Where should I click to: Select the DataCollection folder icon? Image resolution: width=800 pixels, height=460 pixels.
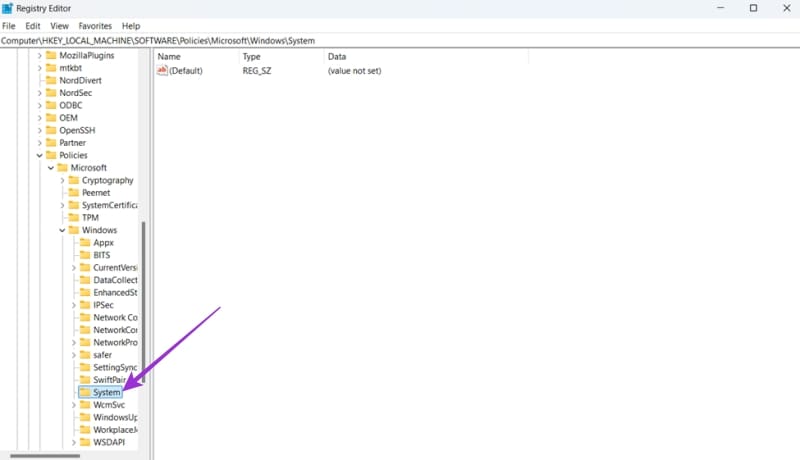pyautogui.click(x=85, y=280)
